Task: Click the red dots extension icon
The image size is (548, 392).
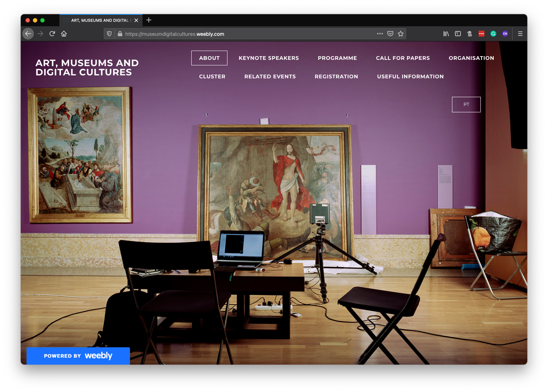Action: click(482, 34)
